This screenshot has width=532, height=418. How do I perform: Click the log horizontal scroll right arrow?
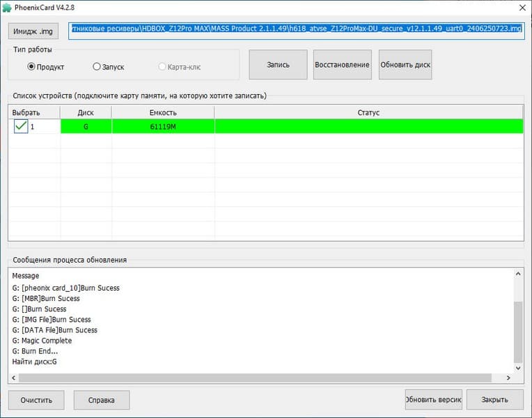[x=508, y=378]
